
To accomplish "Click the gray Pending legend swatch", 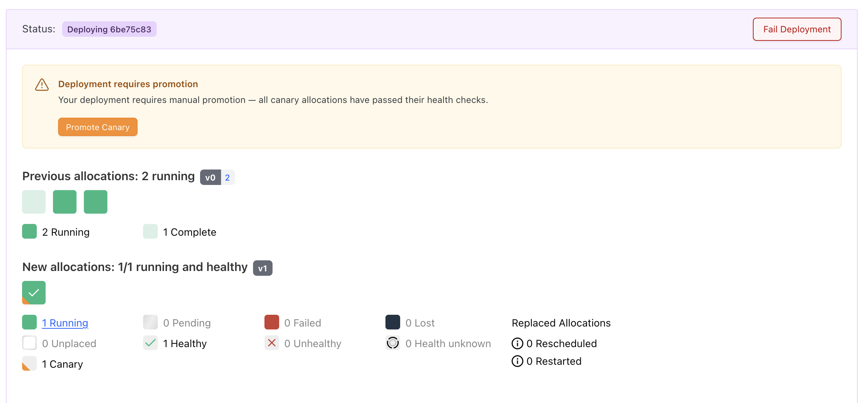I will pyautogui.click(x=150, y=322).
